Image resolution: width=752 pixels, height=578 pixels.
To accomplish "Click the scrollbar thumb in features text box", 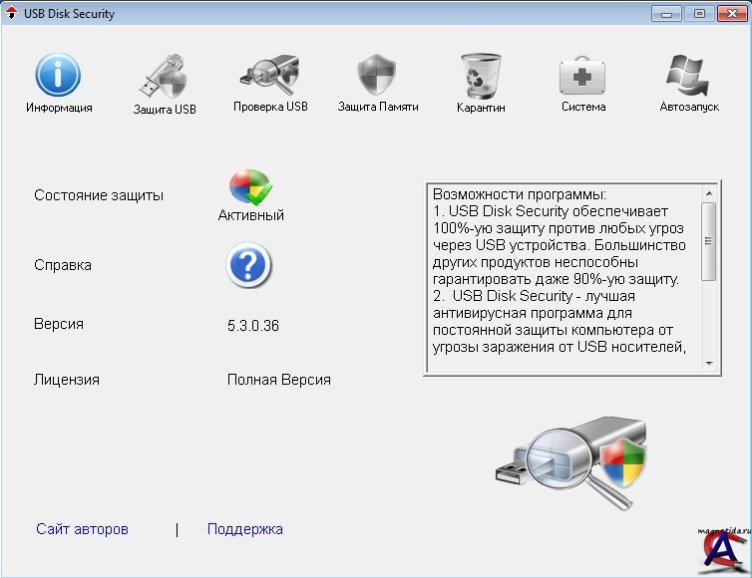I will coord(708,241).
